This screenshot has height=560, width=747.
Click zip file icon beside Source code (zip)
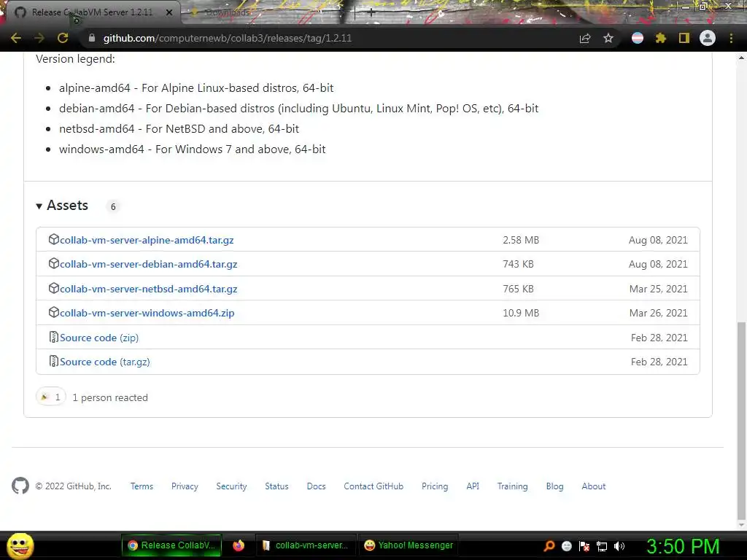click(54, 337)
